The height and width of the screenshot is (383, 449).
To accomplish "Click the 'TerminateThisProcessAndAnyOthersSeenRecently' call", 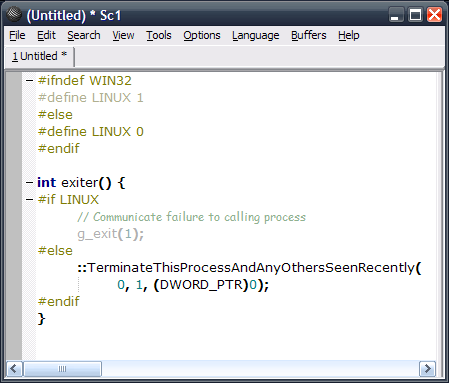I will 251,268.
